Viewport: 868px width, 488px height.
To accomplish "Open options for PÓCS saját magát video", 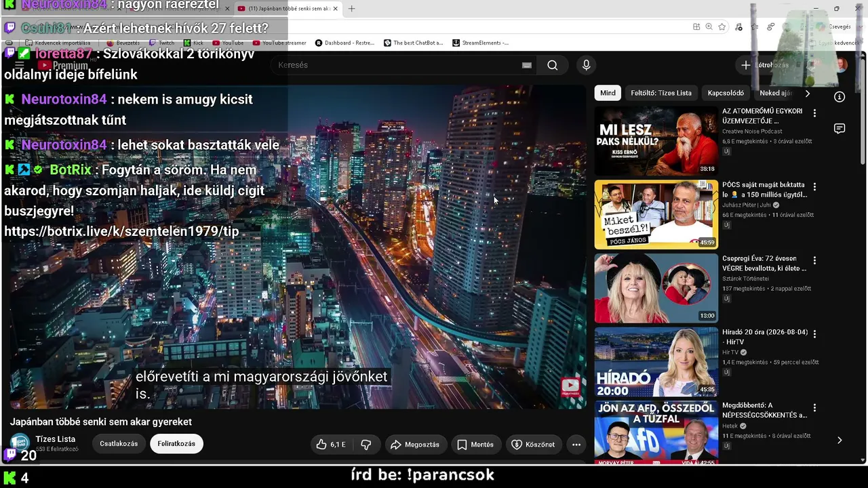I will (814, 186).
